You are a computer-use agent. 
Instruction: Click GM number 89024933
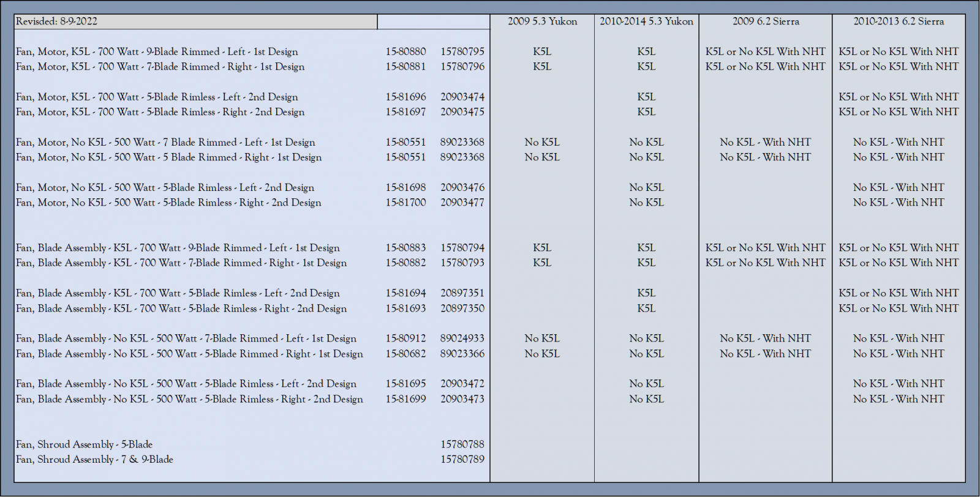click(x=462, y=338)
